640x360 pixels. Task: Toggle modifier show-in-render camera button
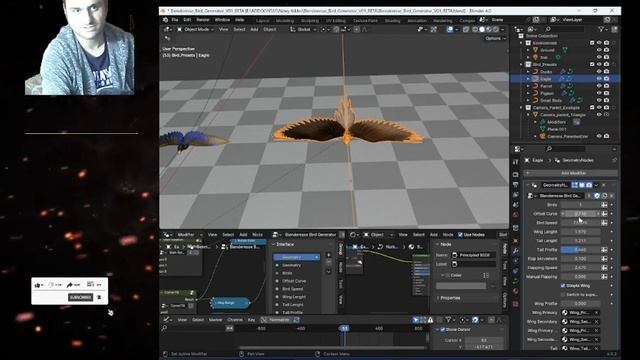click(x=589, y=185)
